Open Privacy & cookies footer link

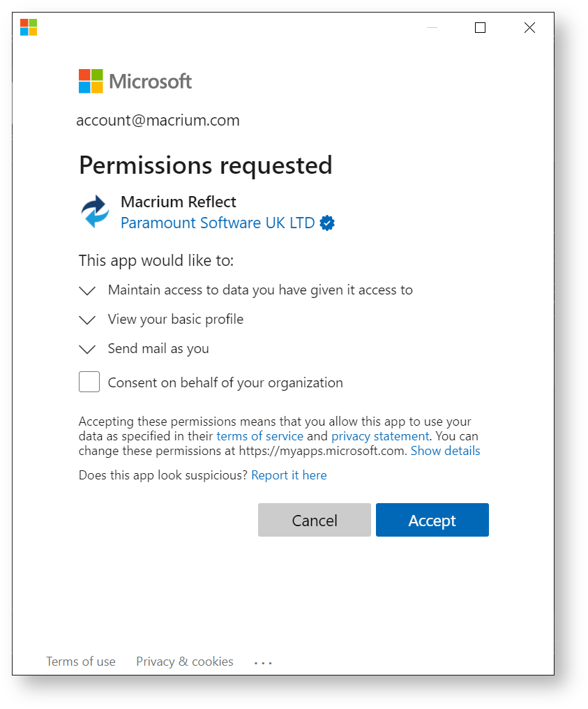click(185, 662)
